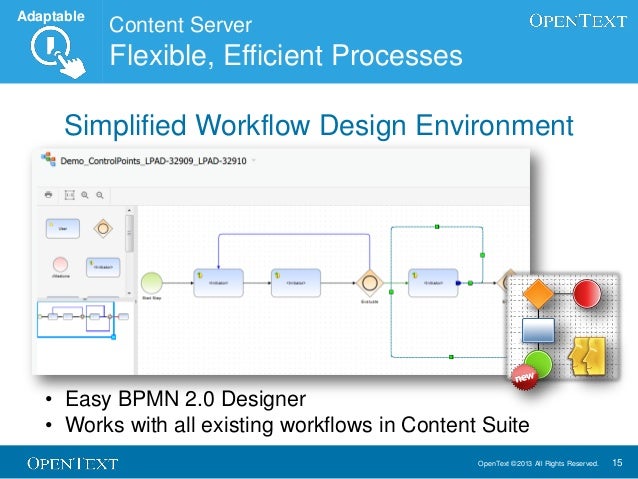Screen dimensions: 638x479
Task: Click the palette scroll down arrow
Action: (x=129, y=293)
